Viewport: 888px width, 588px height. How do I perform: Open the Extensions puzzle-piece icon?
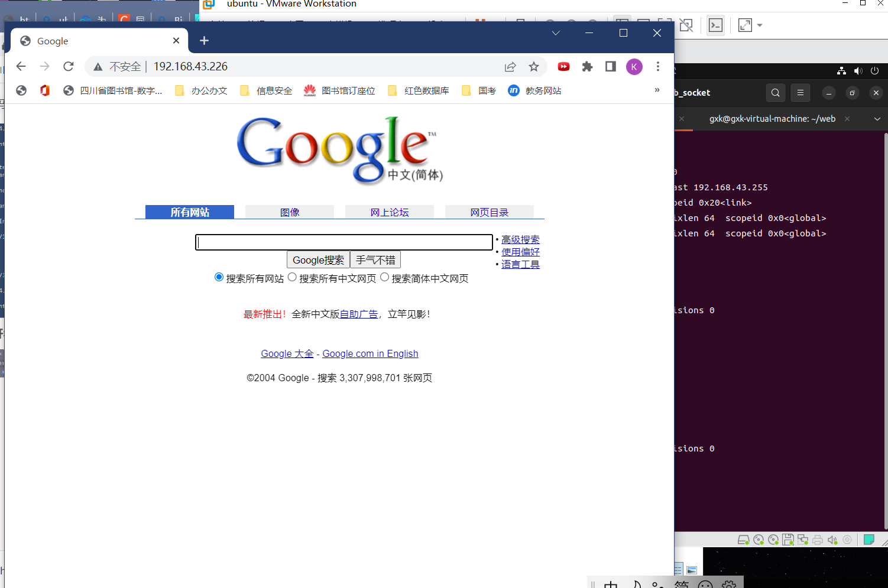(587, 67)
